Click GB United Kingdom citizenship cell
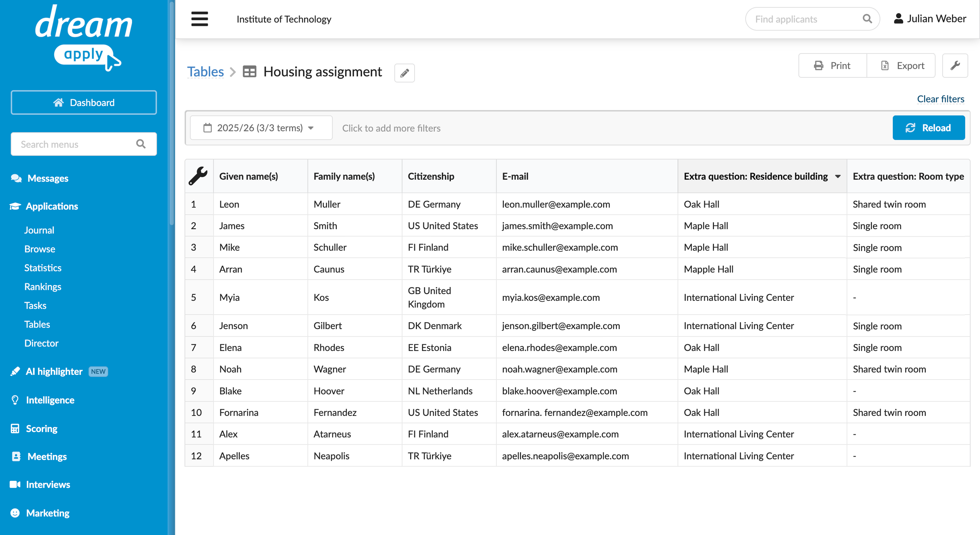 click(449, 297)
